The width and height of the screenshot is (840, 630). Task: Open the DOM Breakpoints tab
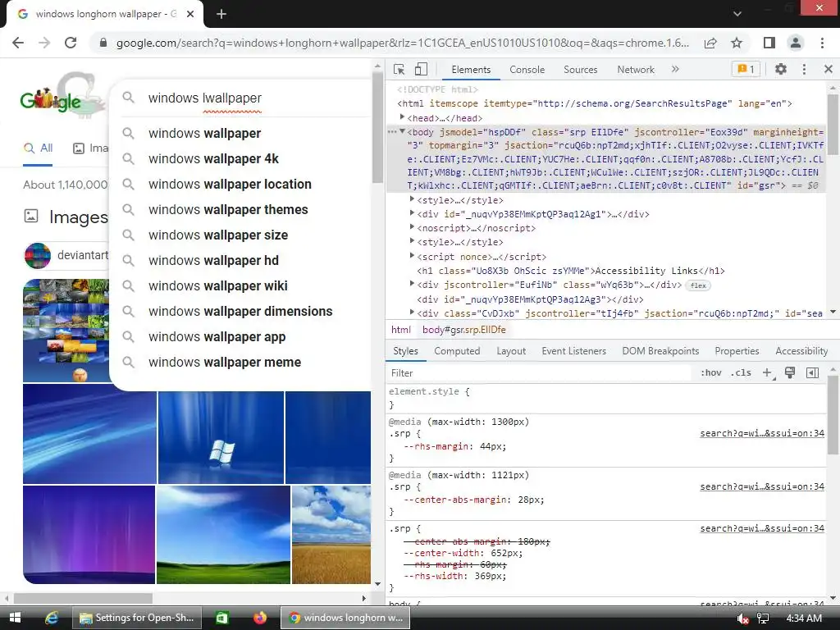[660, 351]
